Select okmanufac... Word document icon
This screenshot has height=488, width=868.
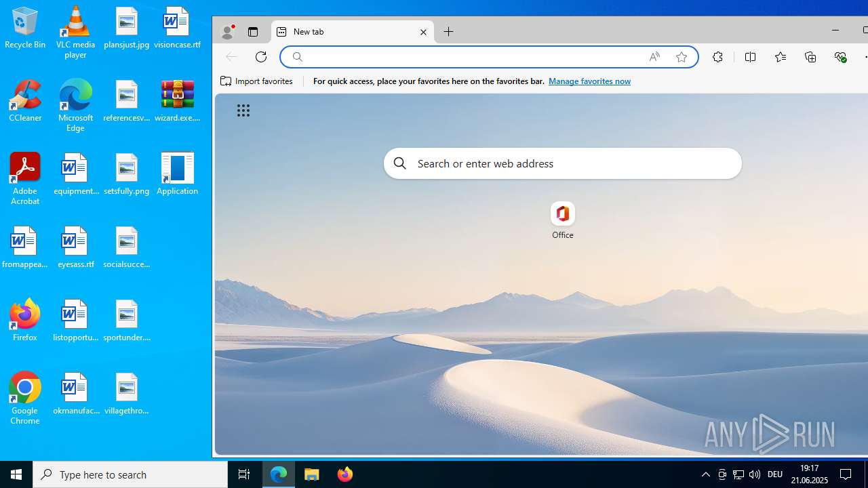click(75, 394)
